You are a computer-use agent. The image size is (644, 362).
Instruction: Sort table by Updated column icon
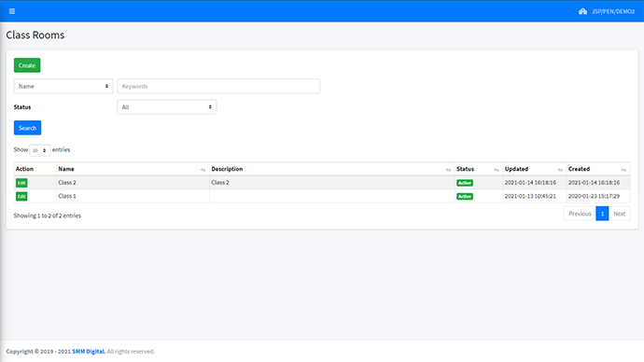coord(560,170)
